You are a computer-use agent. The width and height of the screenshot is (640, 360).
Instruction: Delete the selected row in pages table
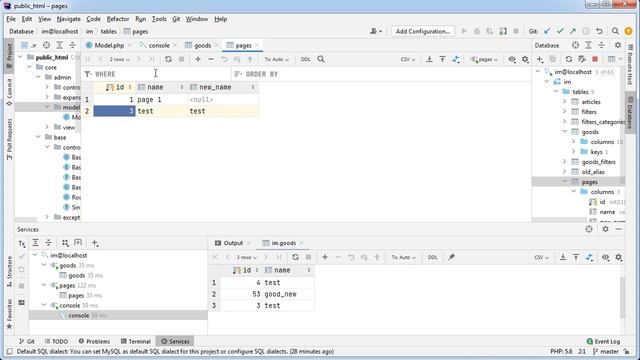tap(211, 59)
